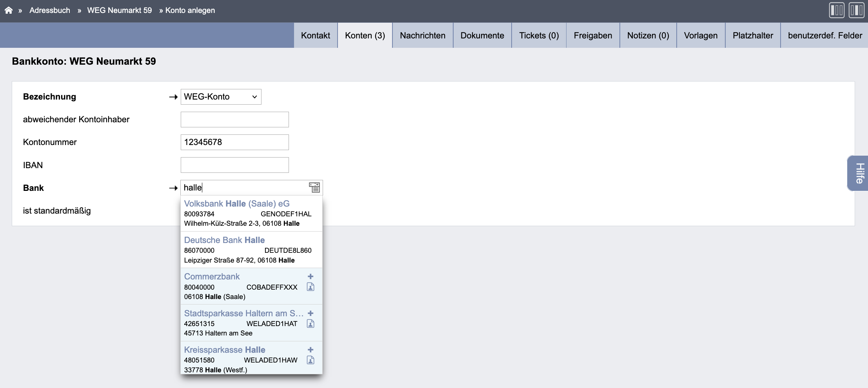The width and height of the screenshot is (868, 388).
Task: Open the Kontakt tab
Action: (316, 35)
